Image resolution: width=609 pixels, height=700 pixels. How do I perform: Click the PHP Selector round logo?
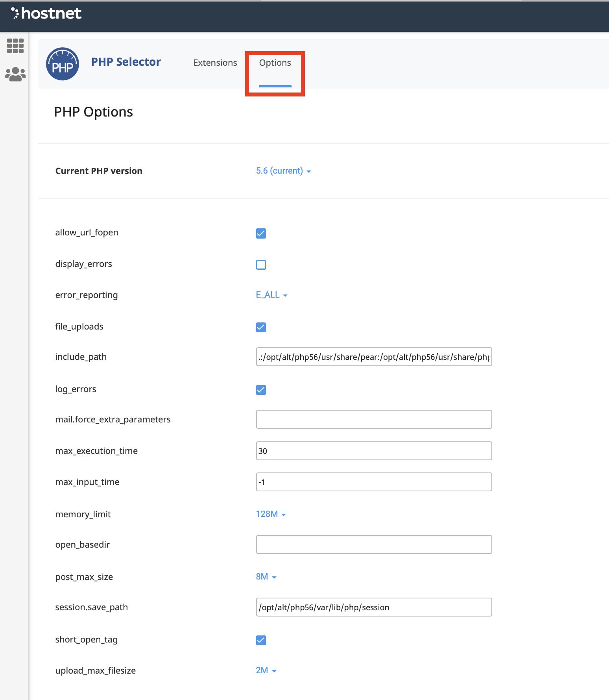tap(63, 64)
